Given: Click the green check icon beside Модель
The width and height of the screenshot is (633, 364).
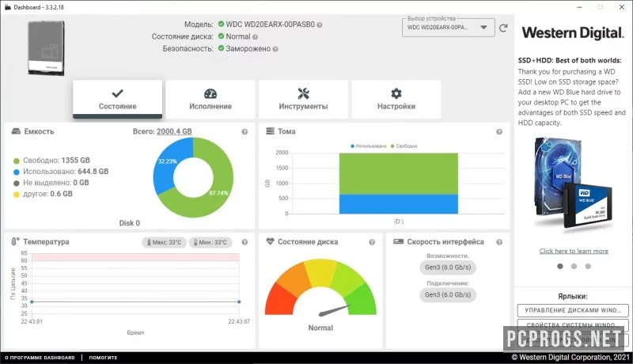Looking at the screenshot, I should click(221, 25).
